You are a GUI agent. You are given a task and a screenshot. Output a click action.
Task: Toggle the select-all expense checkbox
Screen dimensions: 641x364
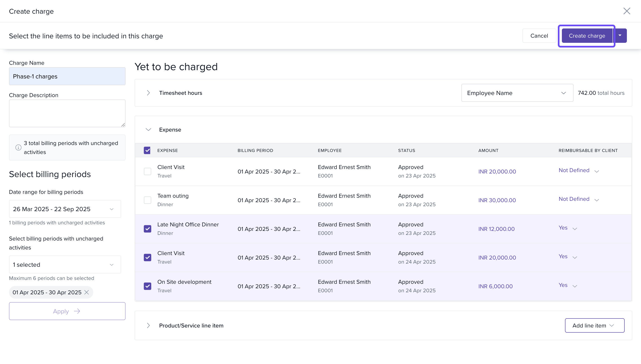tap(147, 150)
